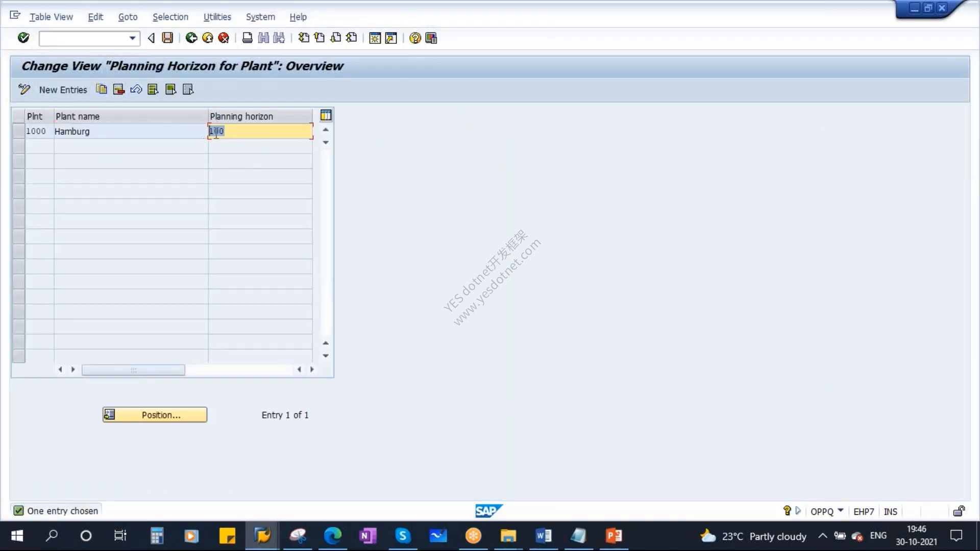Expand the OPPQ status bar dropdown

[x=841, y=510]
